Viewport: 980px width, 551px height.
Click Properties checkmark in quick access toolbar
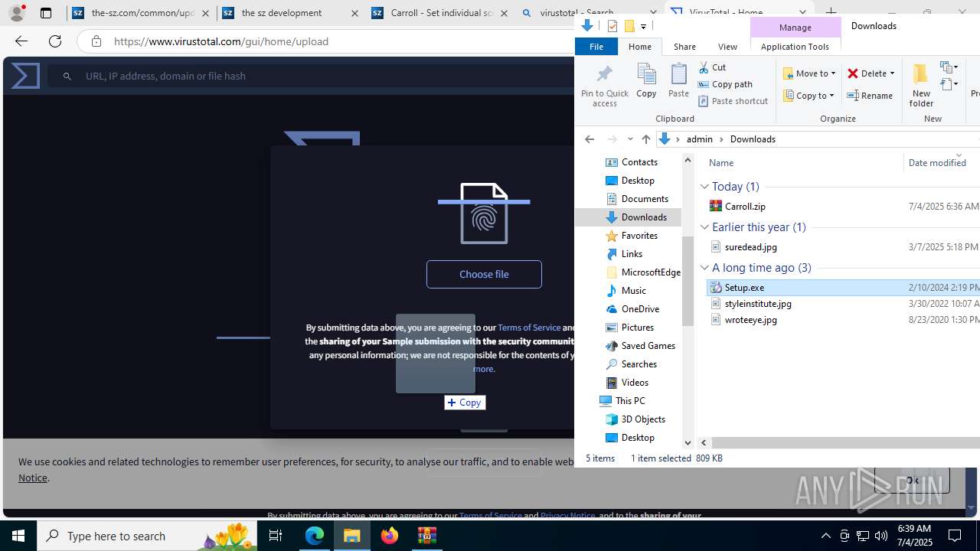pos(612,26)
